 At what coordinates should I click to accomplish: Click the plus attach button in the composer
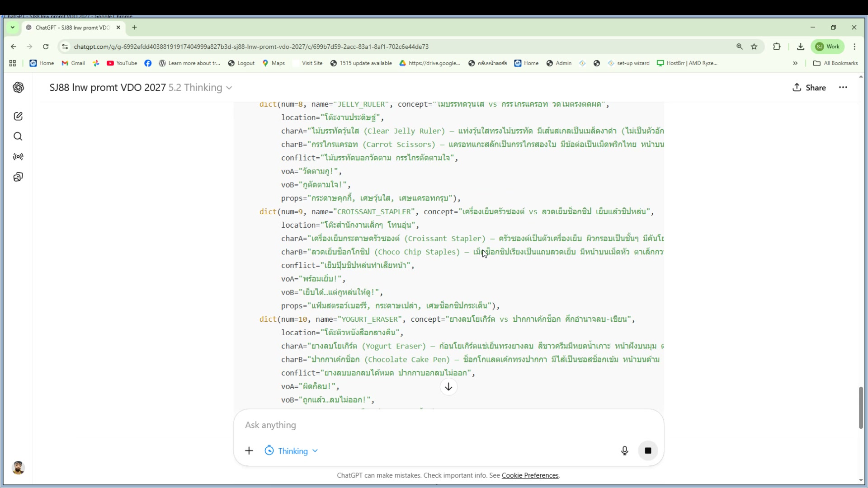pyautogui.click(x=249, y=451)
